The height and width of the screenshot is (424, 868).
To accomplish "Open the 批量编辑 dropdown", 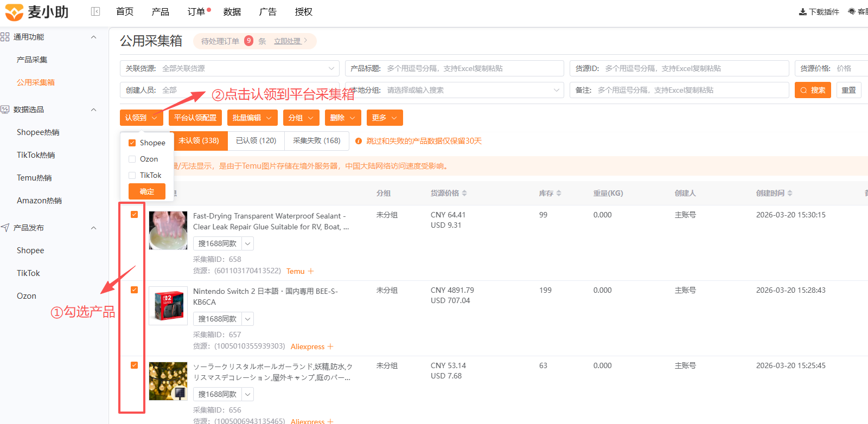I will [x=252, y=118].
